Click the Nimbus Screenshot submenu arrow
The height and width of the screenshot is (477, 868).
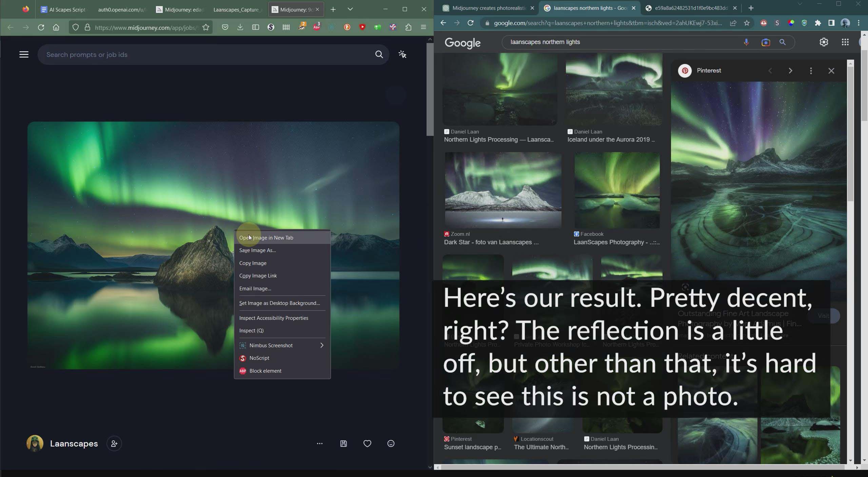[321, 346]
